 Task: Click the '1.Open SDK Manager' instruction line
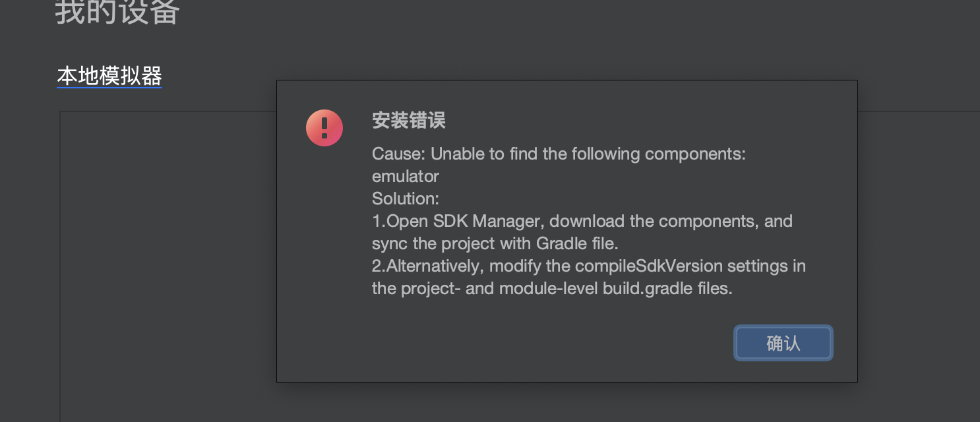[582, 221]
